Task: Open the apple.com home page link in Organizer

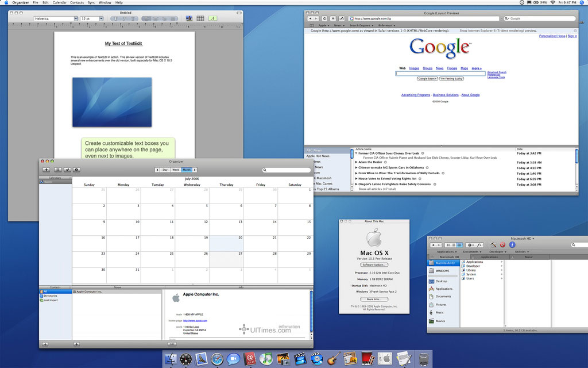Action: coord(195,321)
